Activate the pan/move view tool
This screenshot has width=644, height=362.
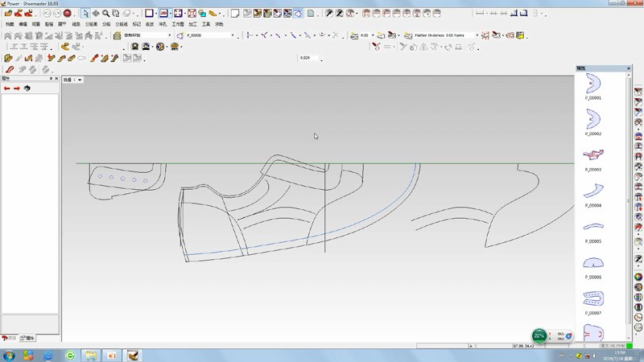(x=96, y=14)
